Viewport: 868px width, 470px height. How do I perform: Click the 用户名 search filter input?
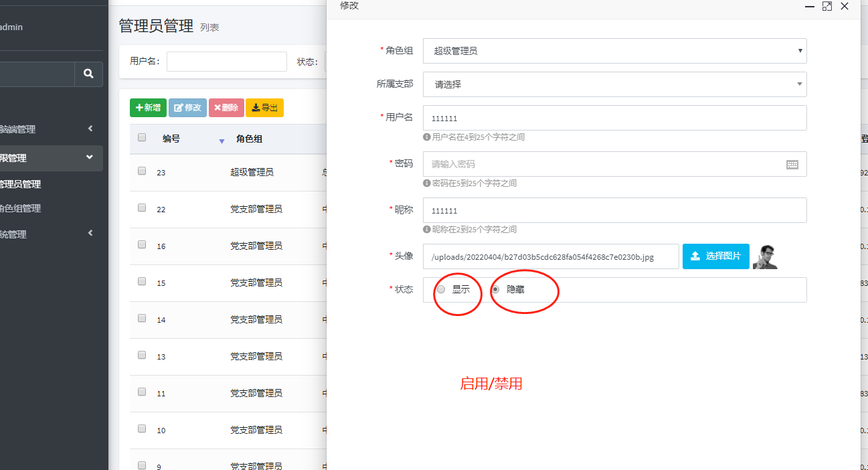(x=226, y=62)
